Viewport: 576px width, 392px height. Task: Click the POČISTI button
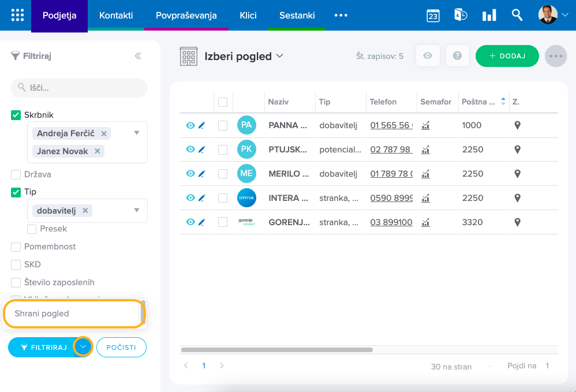[121, 348]
